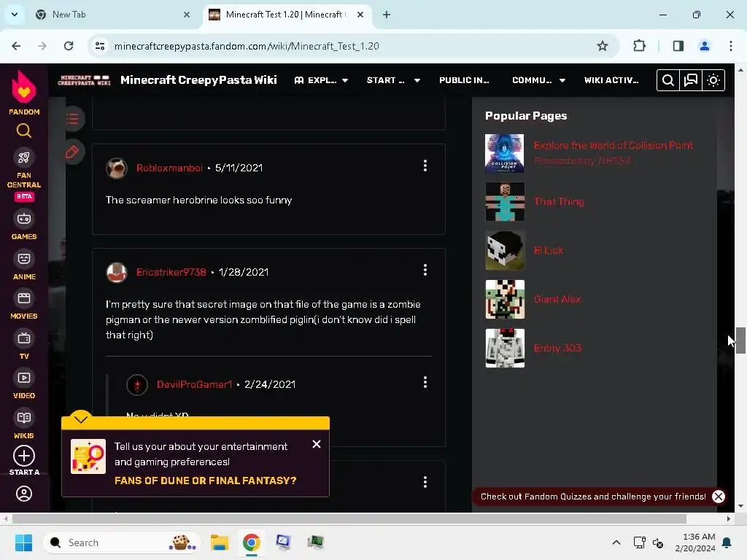Click the That Thing thumbnail image
747x560 pixels.
(x=505, y=201)
